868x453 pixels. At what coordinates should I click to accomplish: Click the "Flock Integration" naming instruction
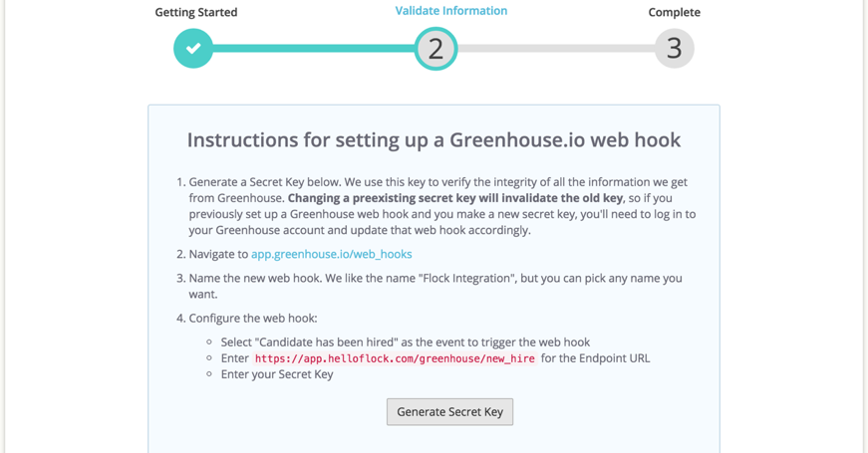435,286
